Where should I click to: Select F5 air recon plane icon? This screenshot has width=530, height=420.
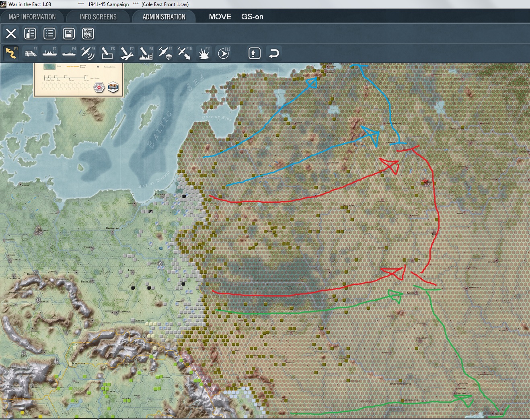[x=88, y=53]
